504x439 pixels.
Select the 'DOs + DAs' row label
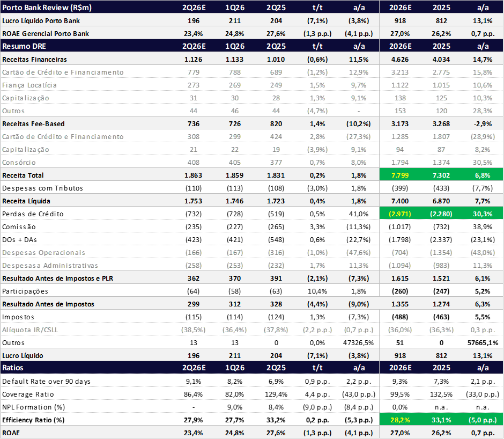coord(19,239)
